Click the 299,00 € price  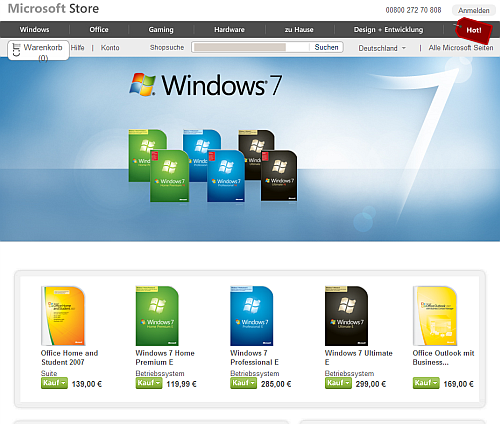click(371, 384)
